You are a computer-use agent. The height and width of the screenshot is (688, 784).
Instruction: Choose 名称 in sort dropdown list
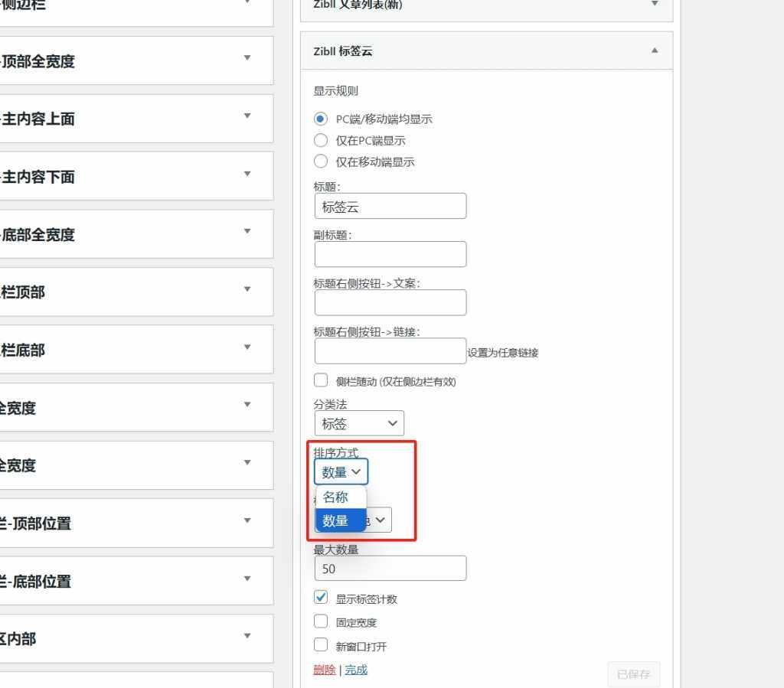pos(341,497)
